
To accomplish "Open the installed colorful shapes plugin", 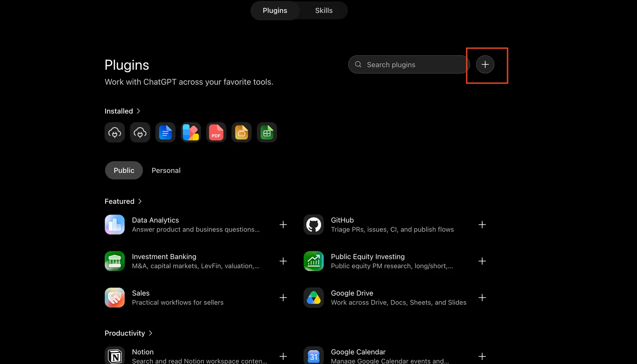I will click(x=191, y=132).
